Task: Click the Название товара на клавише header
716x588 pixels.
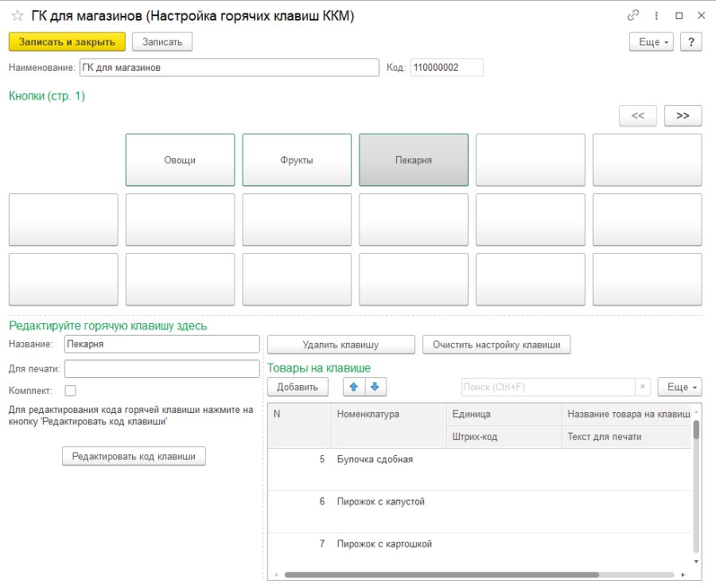Action: coord(627,415)
